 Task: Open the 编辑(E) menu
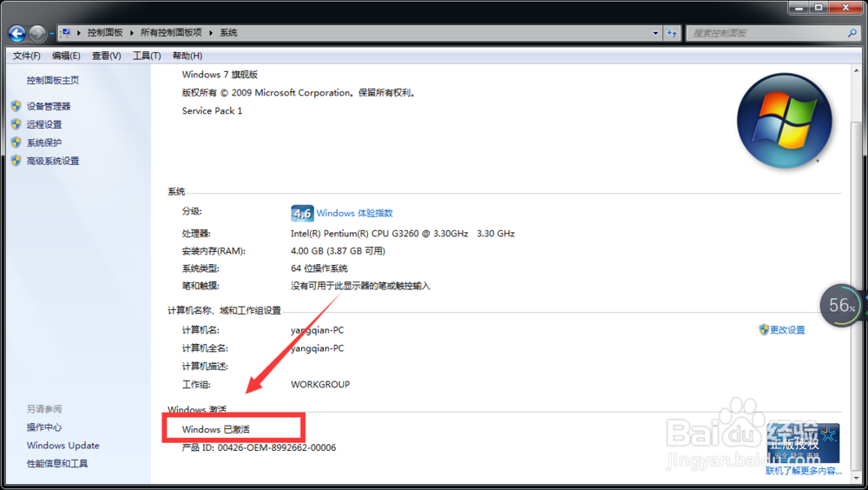[x=67, y=56]
